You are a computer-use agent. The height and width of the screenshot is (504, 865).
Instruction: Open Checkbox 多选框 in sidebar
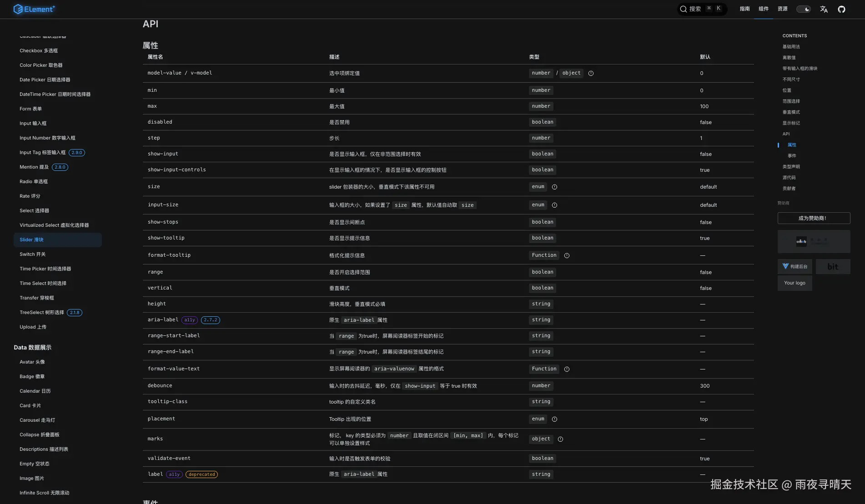coord(39,51)
